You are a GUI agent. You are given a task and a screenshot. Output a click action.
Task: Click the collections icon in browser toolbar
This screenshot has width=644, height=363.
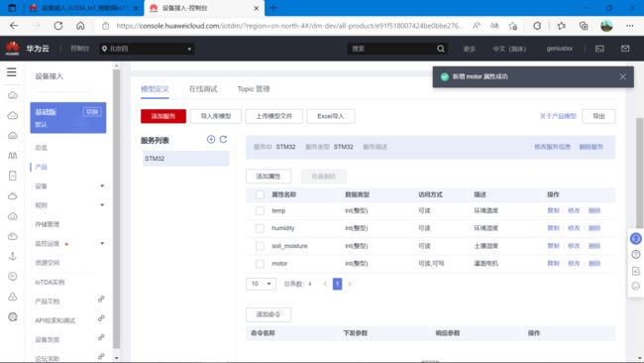pyautogui.click(x=584, y=26)
